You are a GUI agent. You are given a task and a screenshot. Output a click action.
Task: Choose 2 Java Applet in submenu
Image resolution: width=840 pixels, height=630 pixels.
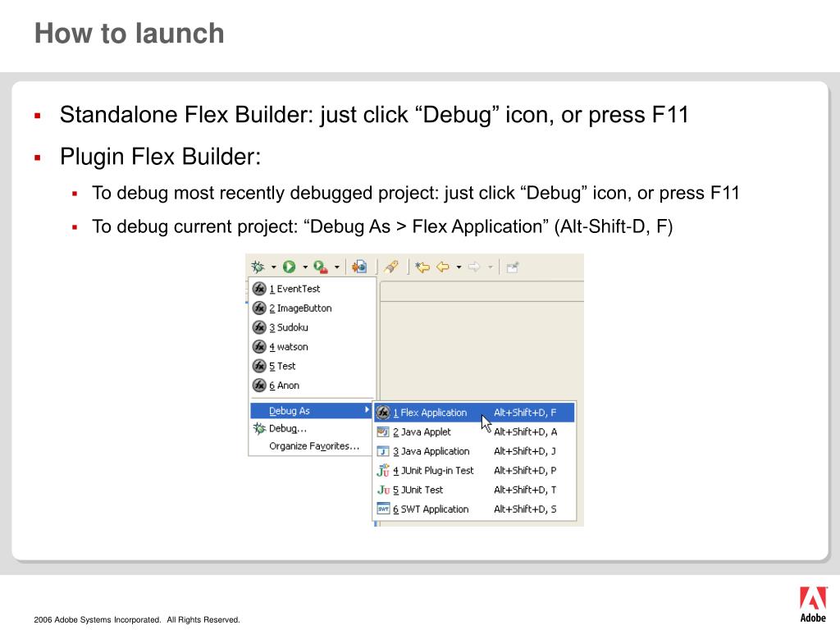coord(474,431)
